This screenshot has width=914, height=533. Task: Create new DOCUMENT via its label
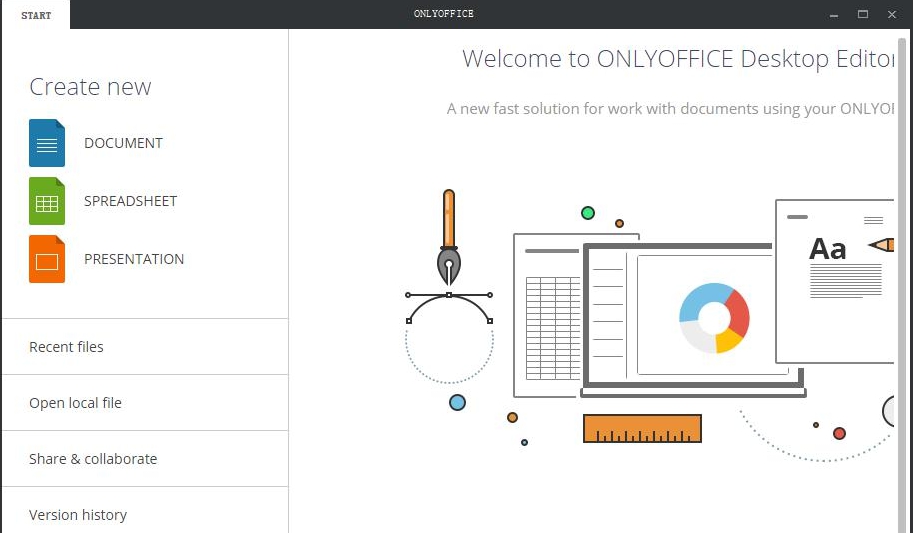click(123, 143)
